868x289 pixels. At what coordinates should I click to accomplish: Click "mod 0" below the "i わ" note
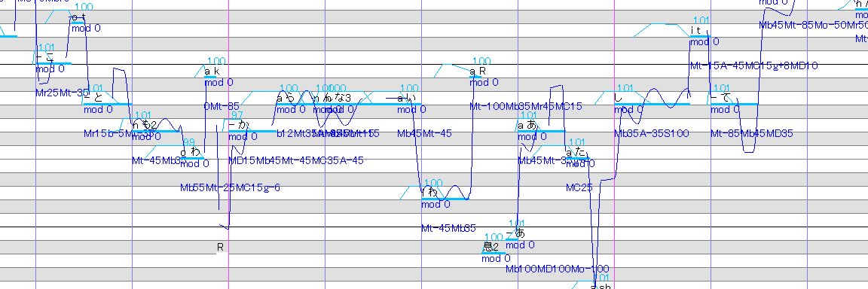click(436, 205)
